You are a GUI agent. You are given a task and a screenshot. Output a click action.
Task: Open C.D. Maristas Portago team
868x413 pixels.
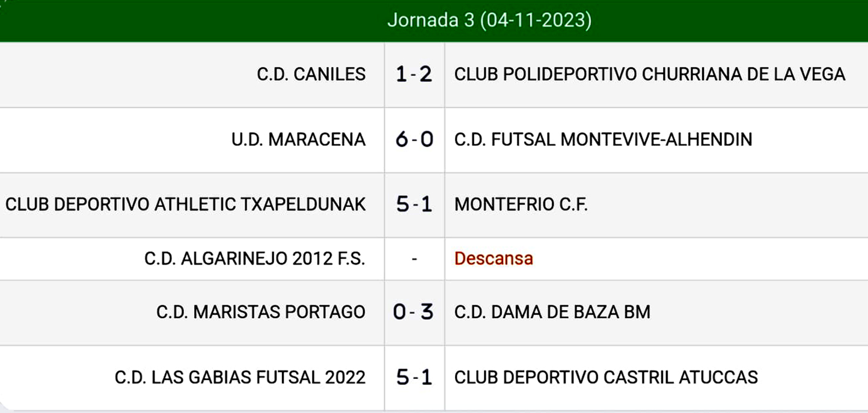tap(260, 312)
